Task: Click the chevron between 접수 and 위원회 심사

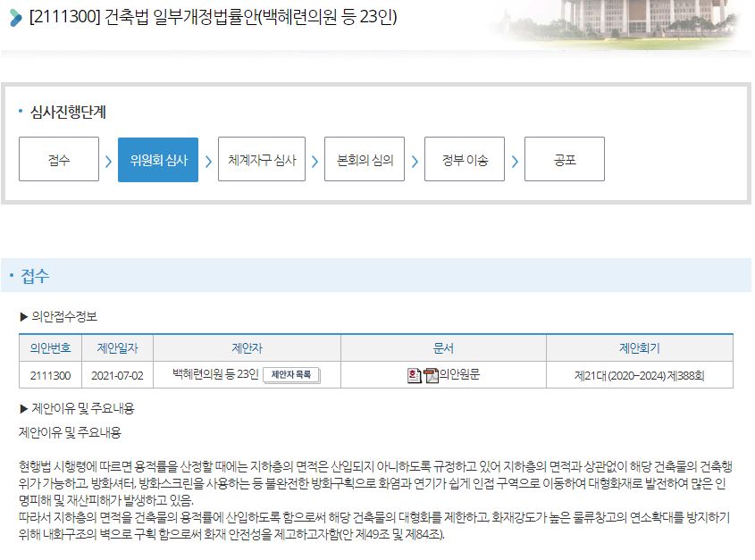Action: 108,162
